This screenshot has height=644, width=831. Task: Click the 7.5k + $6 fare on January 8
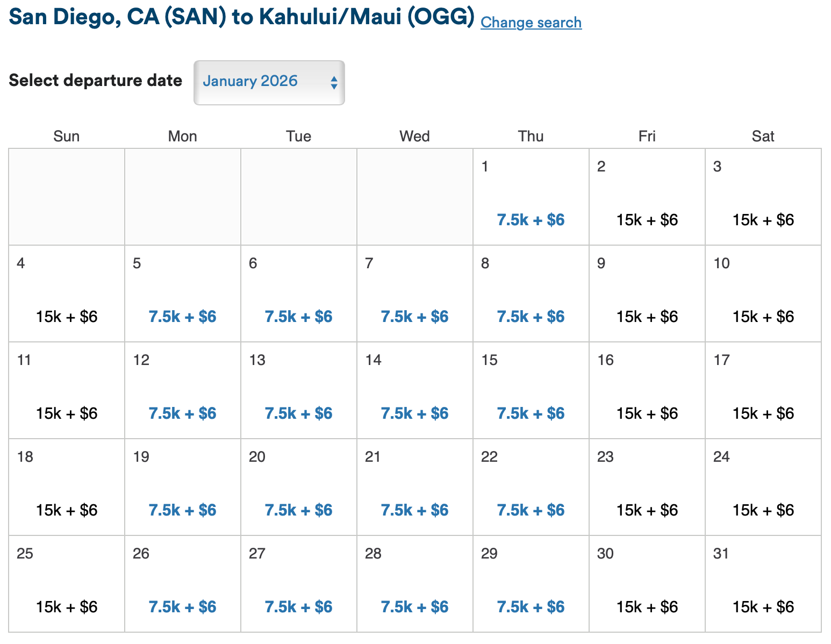coord(530,317)
